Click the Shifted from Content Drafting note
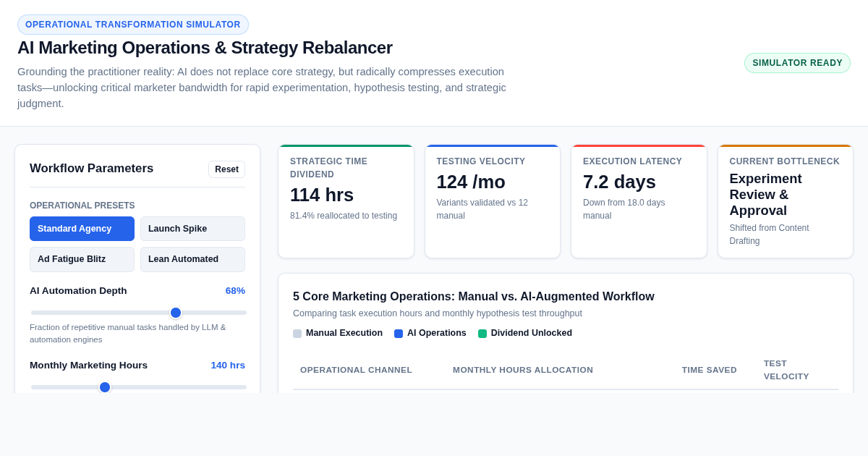 pyautogui.click(x=769, y=235)
